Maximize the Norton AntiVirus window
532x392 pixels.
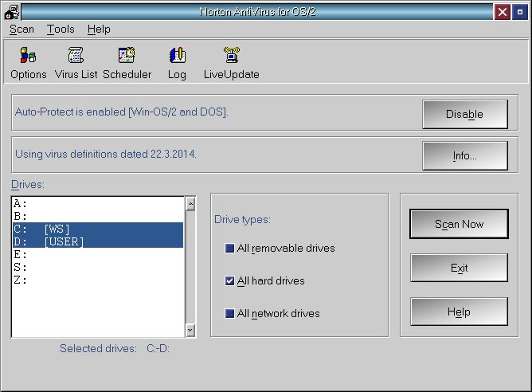(520, 12)
